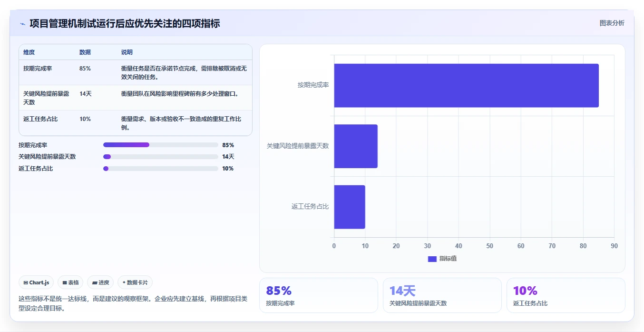Image resolution: width=644 pixels, height=332 pixels.
Task: Click the 85% cell in the table
Action: [x=85, y=69]
